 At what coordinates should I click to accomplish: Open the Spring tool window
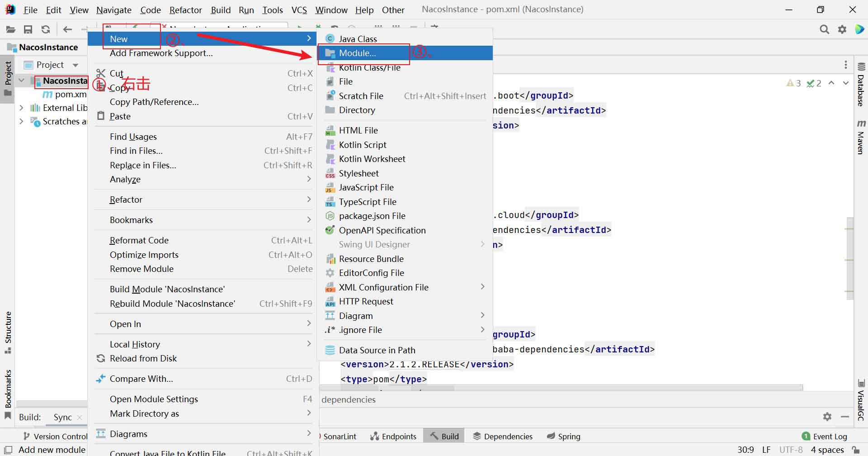[x=563, y=436]
